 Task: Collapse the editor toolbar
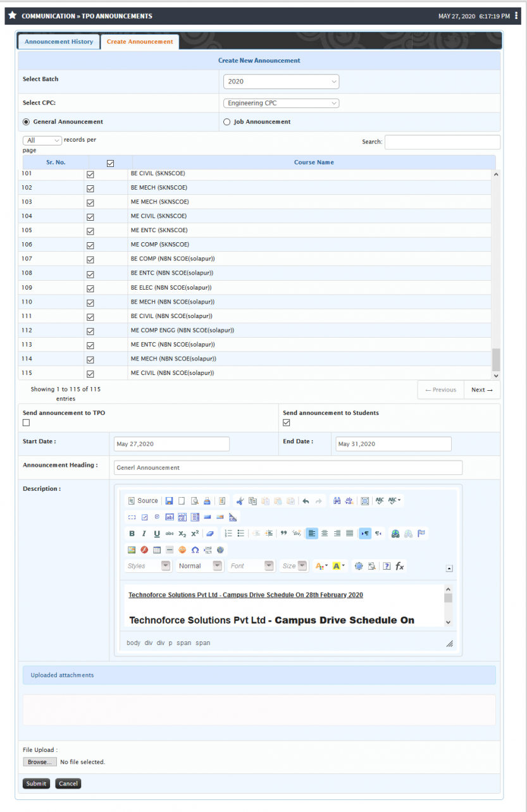449,569
